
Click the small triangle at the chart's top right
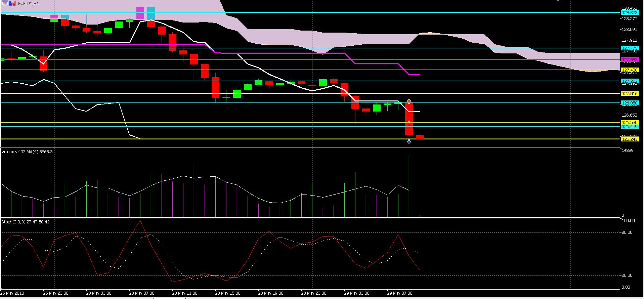(558, 1)
